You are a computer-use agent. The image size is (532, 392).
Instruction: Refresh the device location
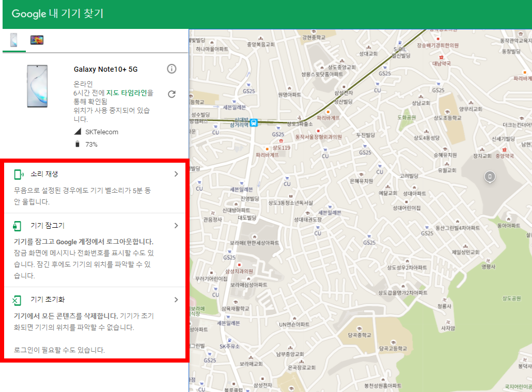[x=171, y=94]
